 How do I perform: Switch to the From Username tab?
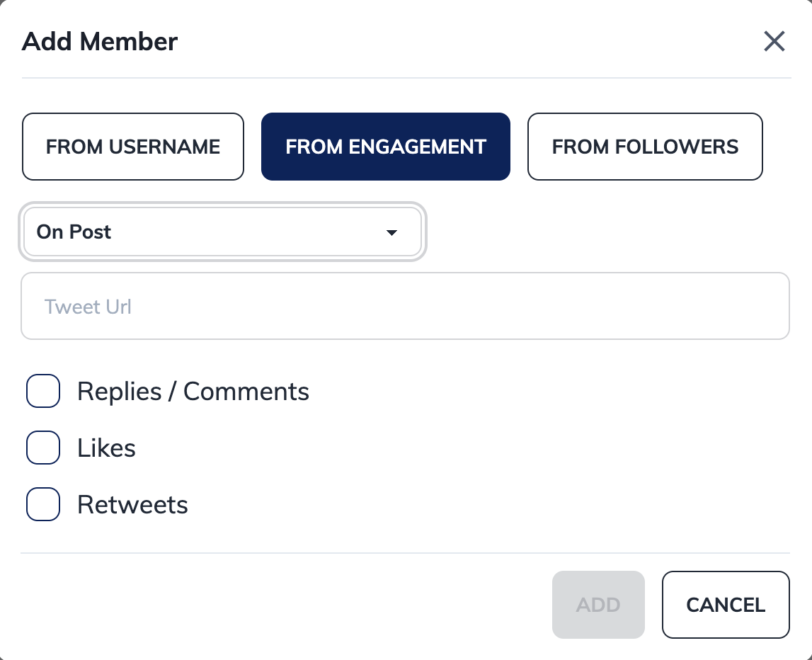[x=133, y=147]
